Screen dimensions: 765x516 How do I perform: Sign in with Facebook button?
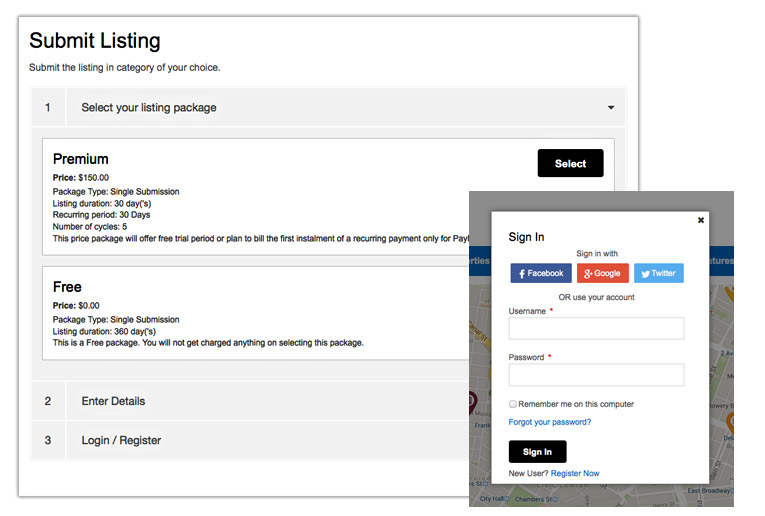tap(541, 273)
